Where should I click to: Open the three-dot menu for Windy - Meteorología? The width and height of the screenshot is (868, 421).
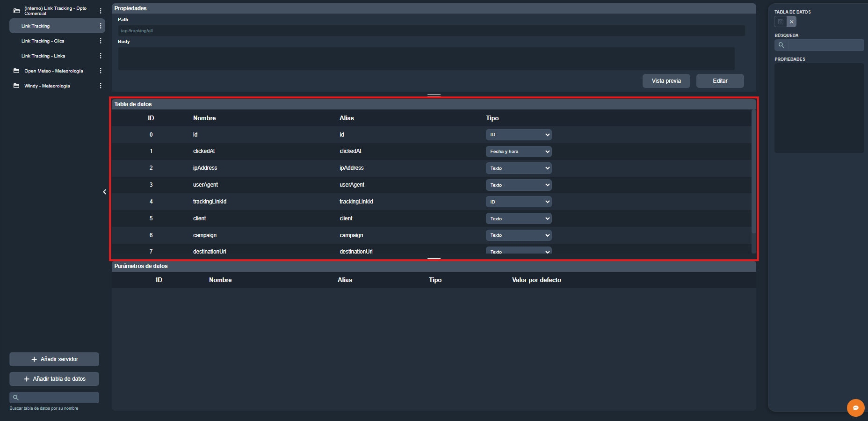click(101, 86)
